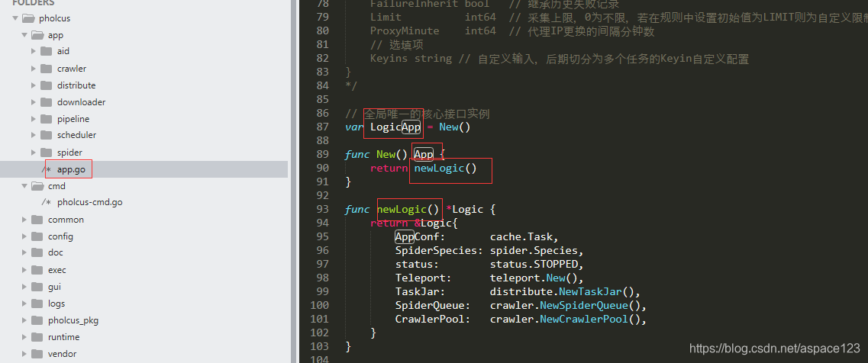This screenshot has width=868, height=363.
Task: Click the pholcus-cmd.go file type icon
Action: click(46, 203)
